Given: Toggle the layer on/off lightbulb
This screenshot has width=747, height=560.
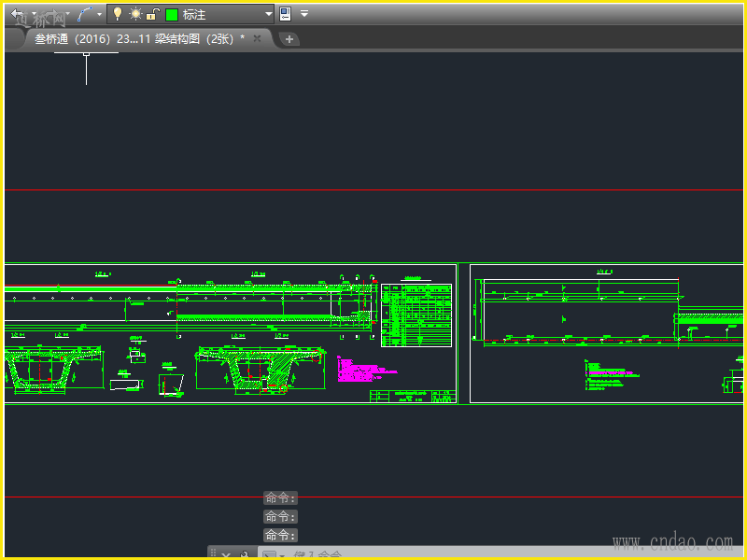Looking at the screenshot, I should click(118, 14).
